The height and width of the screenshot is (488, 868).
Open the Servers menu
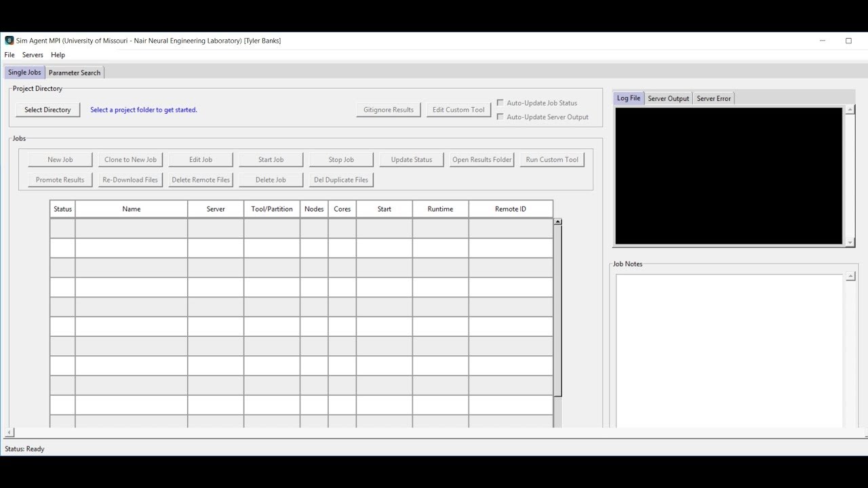pyautogui.click(x=33, y=55)
